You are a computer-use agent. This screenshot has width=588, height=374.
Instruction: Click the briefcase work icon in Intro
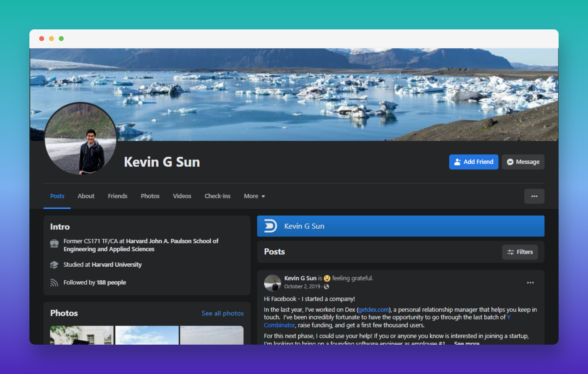click(54, 244)
